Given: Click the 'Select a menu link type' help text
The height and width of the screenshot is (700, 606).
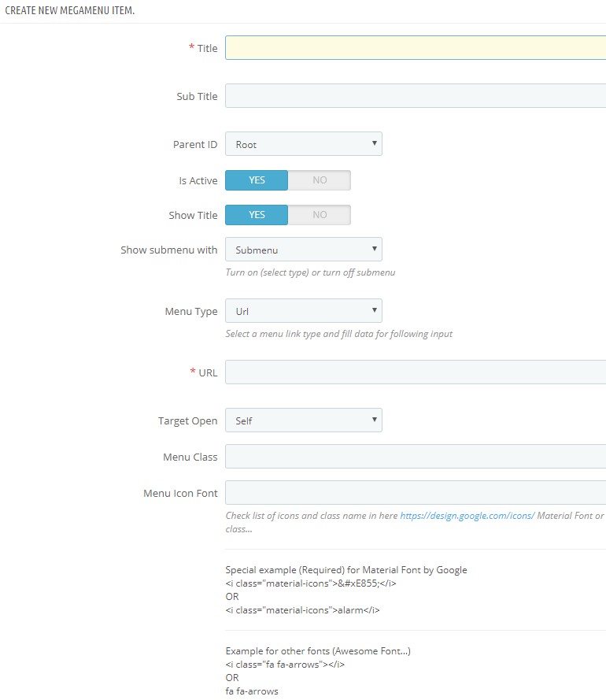Looking at the screenshot, I should tap(338, 334).
